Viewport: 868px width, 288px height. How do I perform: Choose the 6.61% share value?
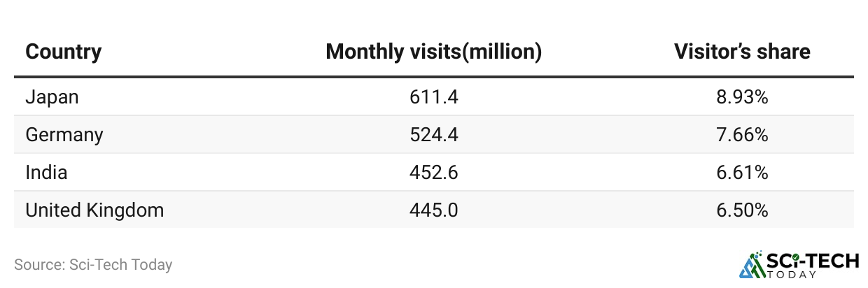coord(742,172)
